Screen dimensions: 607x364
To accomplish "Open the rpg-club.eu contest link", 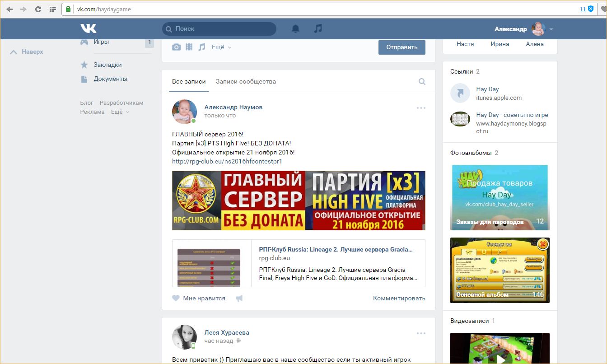I will pos(227,161).
